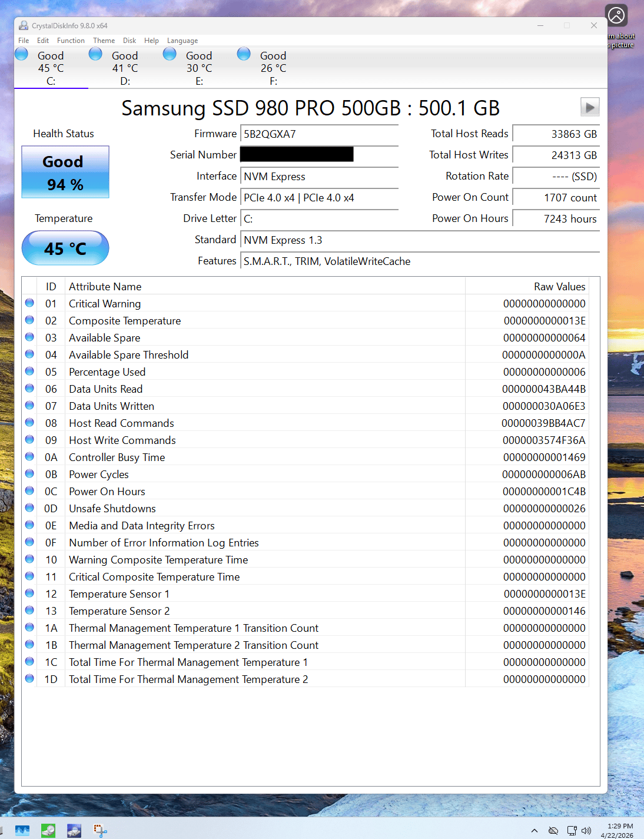
Task: Click the Unsafe Shutdowns status orb
Action: pos(29,508)
